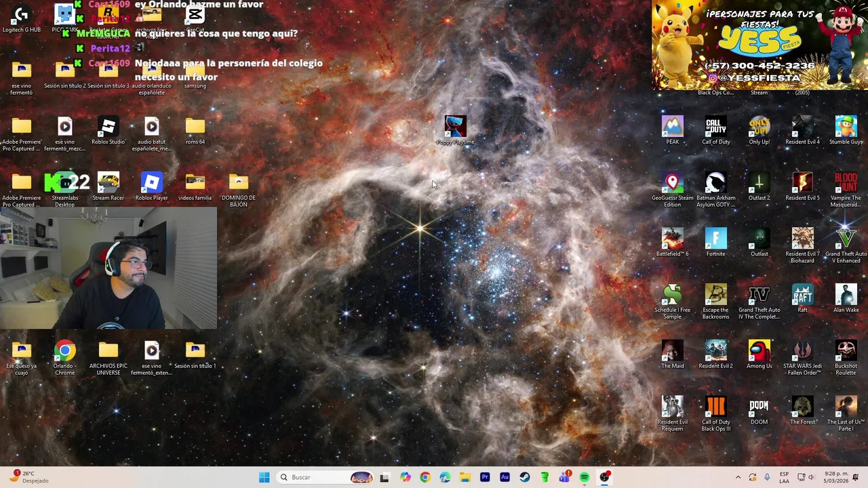The width and height of the screenshot is (868, 488).
Task: Open DOMINGO DE BAJÓN folder
Action: [x=238, y=190]
